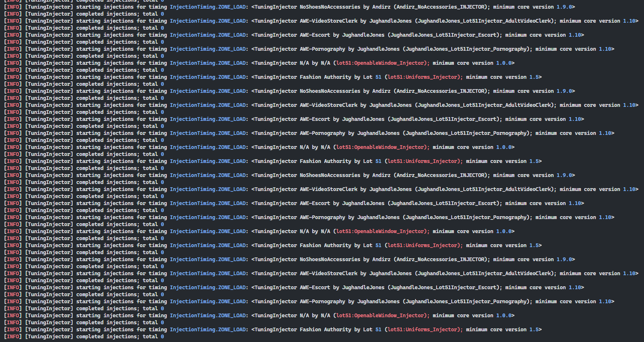Click the topmost AWE-VideoStoreClerk injector name

point(328,21)
